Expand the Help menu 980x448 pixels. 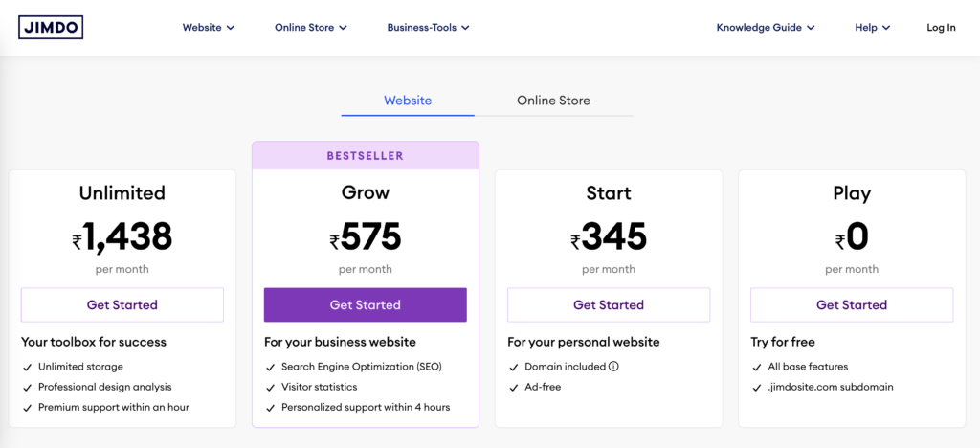tap(873, 28)
